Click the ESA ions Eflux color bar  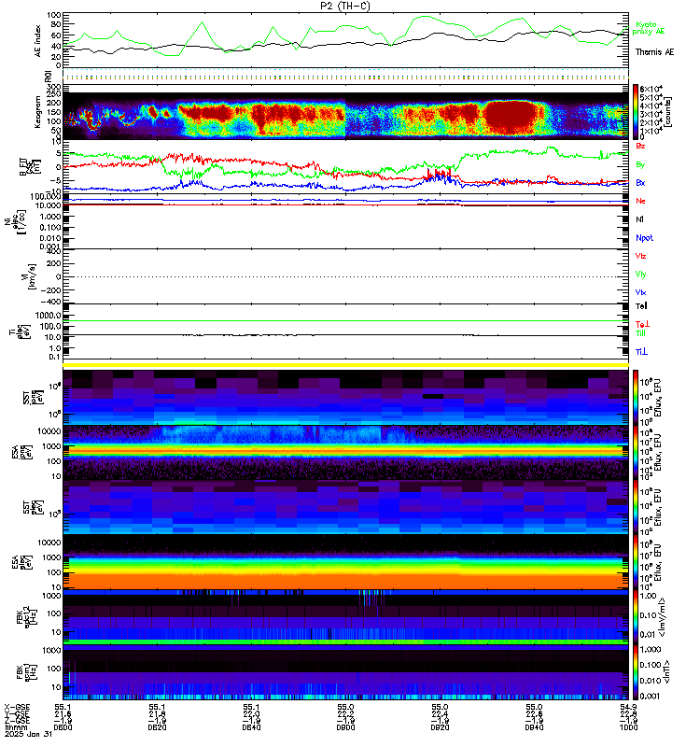click(x=636, y=452)
